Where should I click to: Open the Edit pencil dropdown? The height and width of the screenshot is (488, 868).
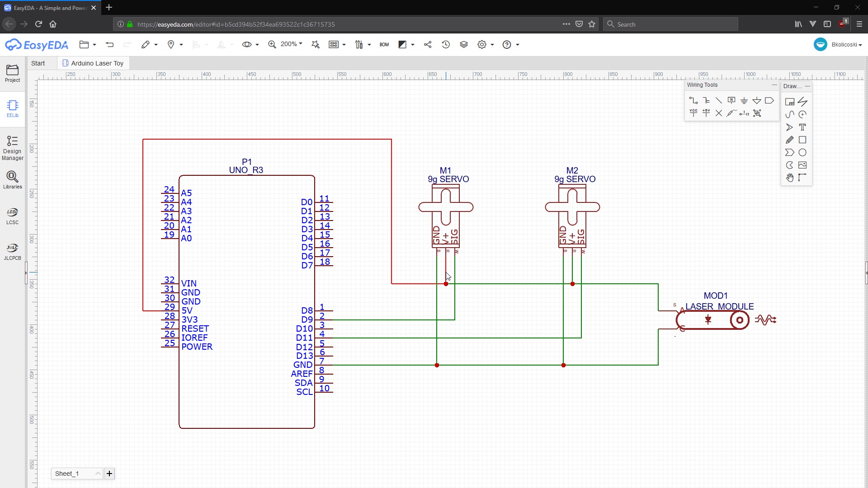click(149, 44)
